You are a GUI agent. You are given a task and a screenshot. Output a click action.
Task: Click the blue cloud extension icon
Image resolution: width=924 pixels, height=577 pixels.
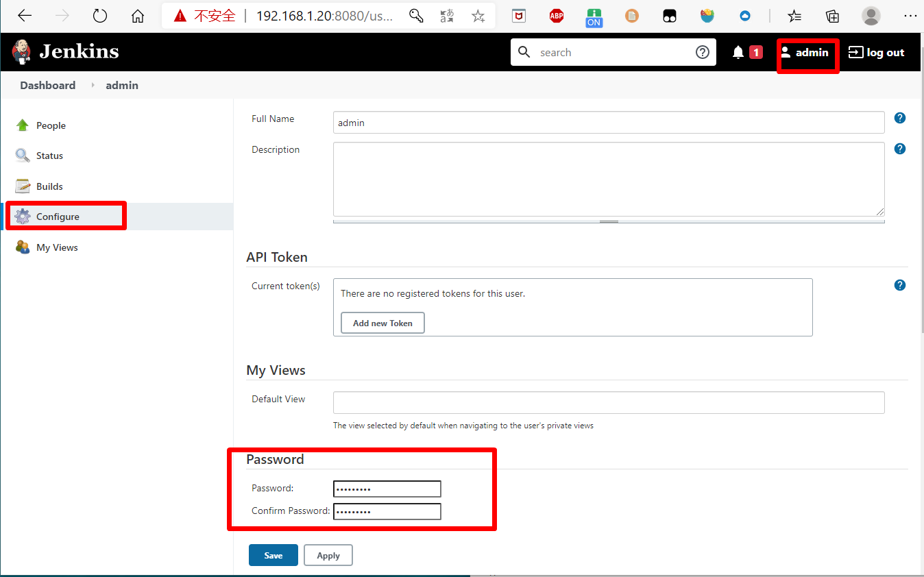(x=745, y=16)
